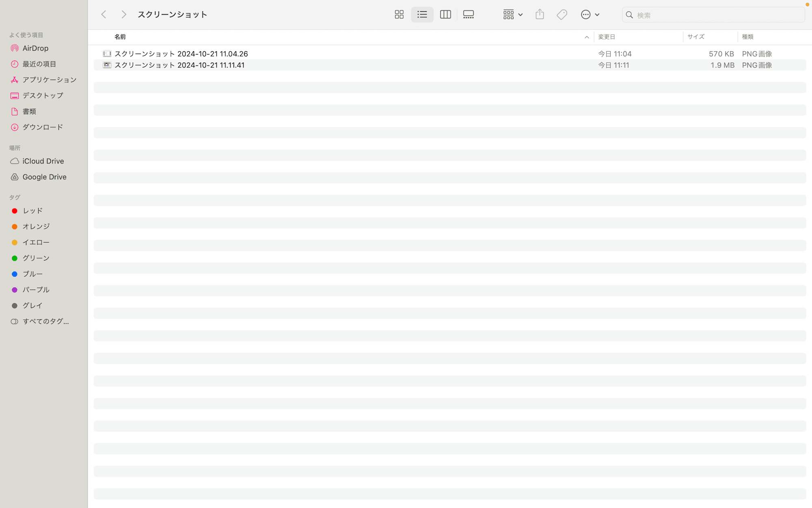
Task: Select グリーン tag filter
Action: [36, 258]
